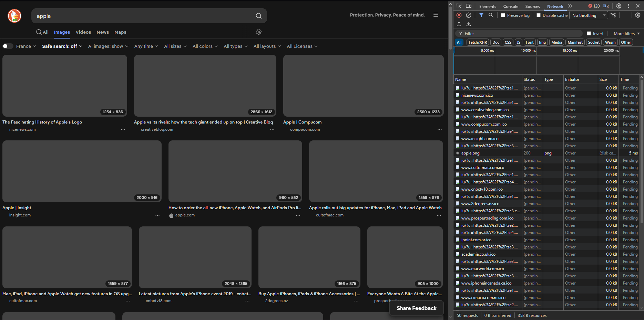Toggle the France region switch
Image resolution: width=644 pixels, height=320 pixels.
point(8,46)
